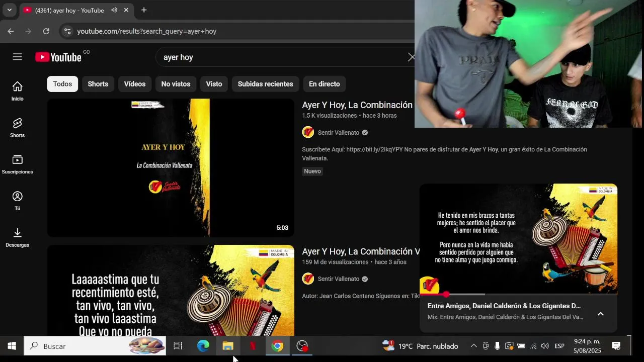Open File Explorer from the taskbar
This screenshot has height=362, width=644.
coord(228,346)
